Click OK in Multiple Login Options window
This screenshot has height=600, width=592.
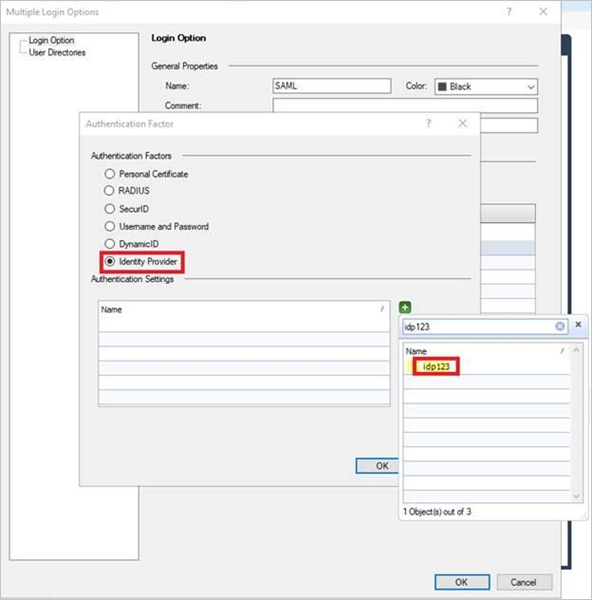coord(462,582)
